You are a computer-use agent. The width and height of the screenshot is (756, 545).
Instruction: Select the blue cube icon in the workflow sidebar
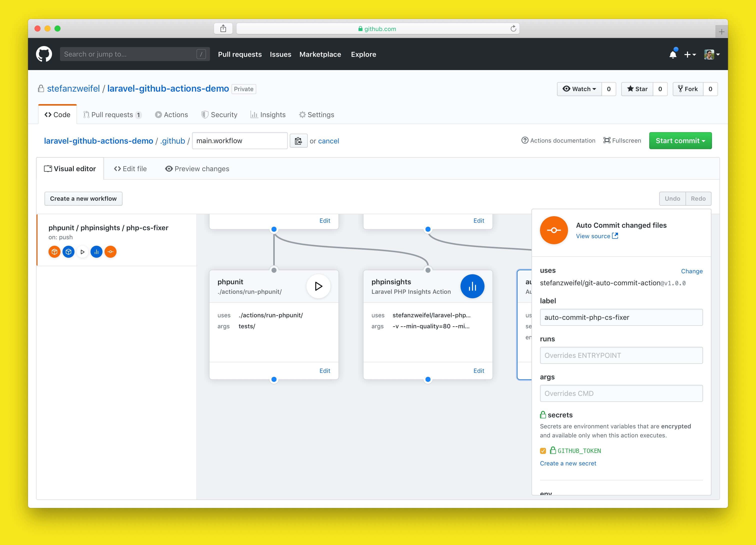tap(69, 252)
